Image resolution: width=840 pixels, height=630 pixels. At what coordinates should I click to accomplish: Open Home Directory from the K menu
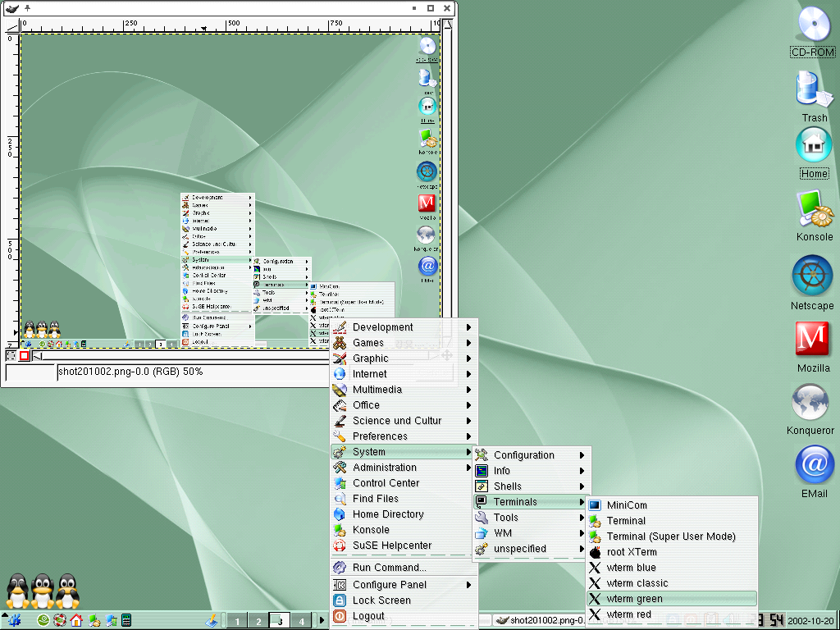(x=404, y=514)
